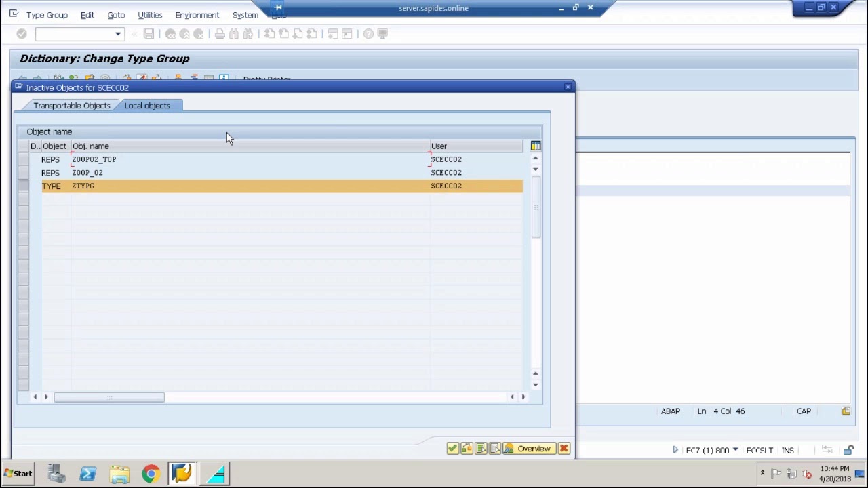Click the down arrow below the top up arrow
Image resolution: width=868 pixels, height=488 pixels.
point(536,169)
